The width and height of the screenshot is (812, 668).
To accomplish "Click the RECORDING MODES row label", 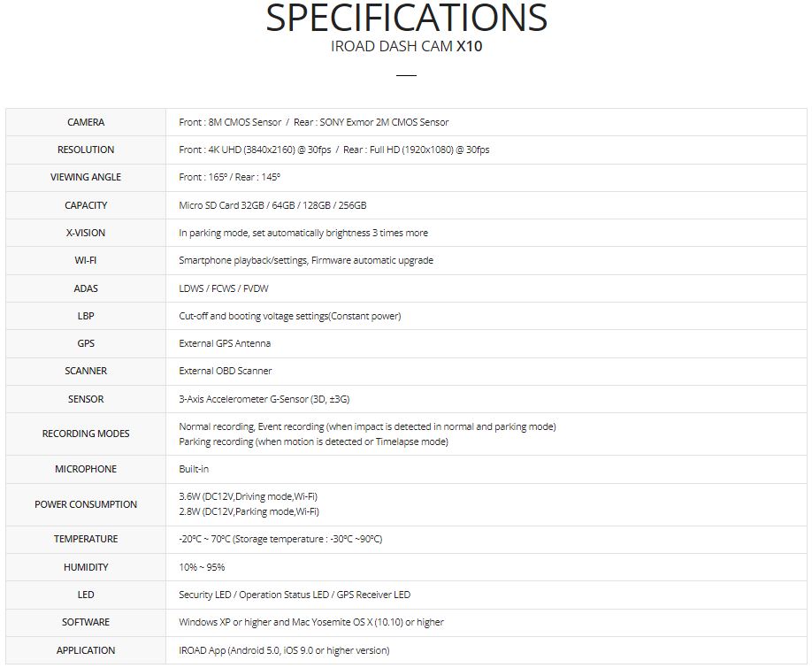I will 86,434.
